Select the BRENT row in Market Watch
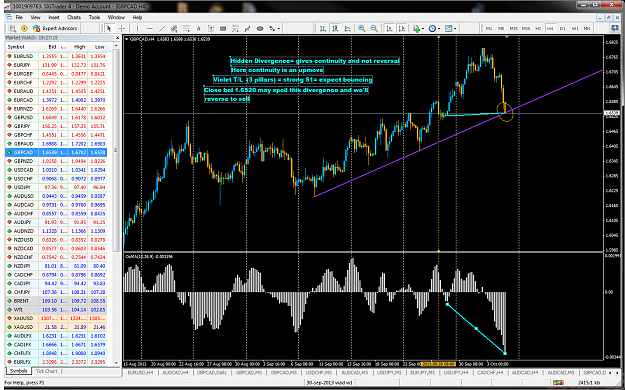The width and height of the screenshot is (625, 390). [x=56, y=301]
